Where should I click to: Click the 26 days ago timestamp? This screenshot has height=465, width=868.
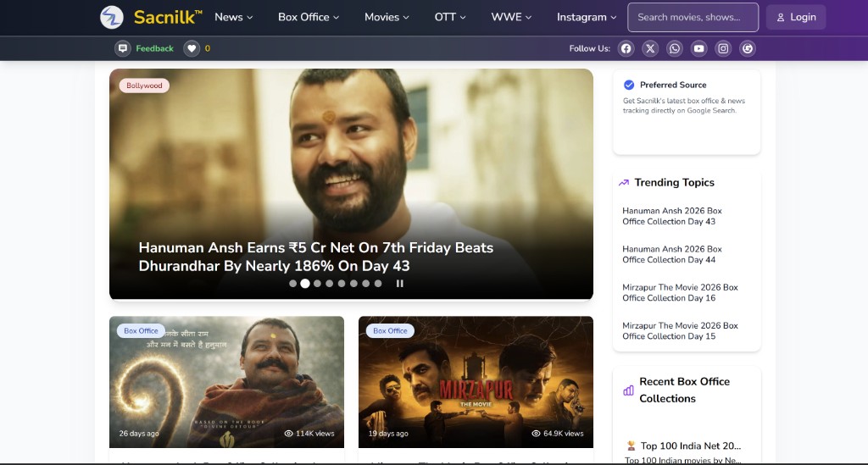click(x=139, y=434)
